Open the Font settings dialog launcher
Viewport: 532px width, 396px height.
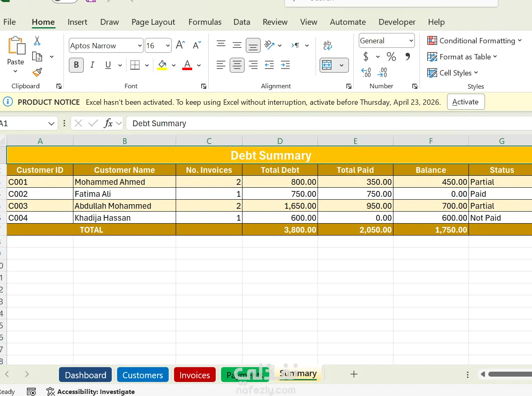pyautogui.click(x=204, y=86)
